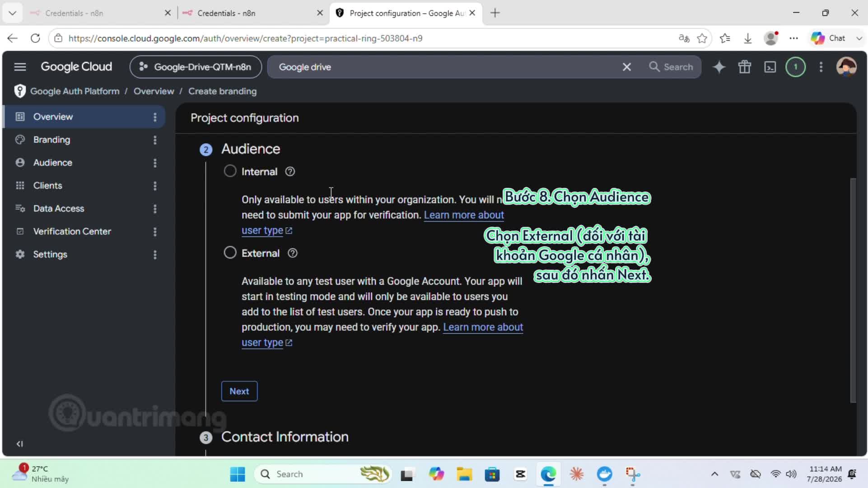Show hidden system tray icons chevron
Image resolution: width=868 pixels, height=488 pixels.
[x=714, y=474]
